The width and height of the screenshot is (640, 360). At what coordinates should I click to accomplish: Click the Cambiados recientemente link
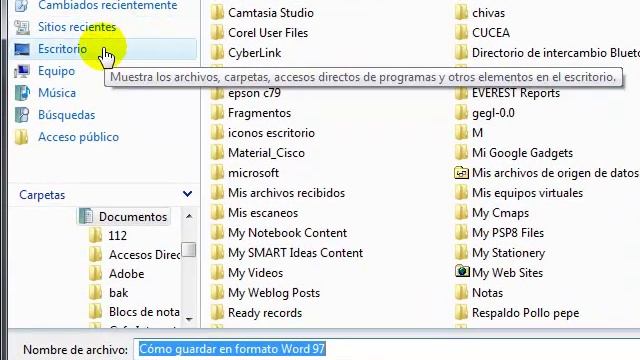pos(108,6)
